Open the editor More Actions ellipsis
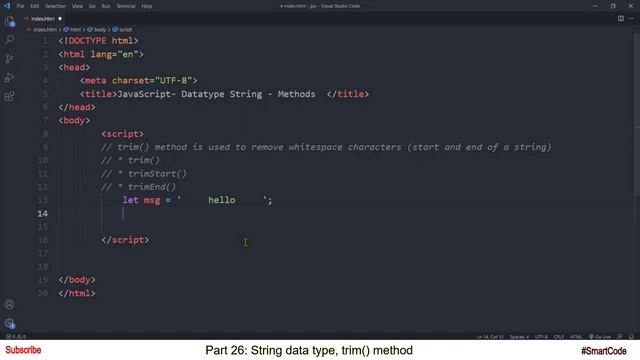 [631, 18]
